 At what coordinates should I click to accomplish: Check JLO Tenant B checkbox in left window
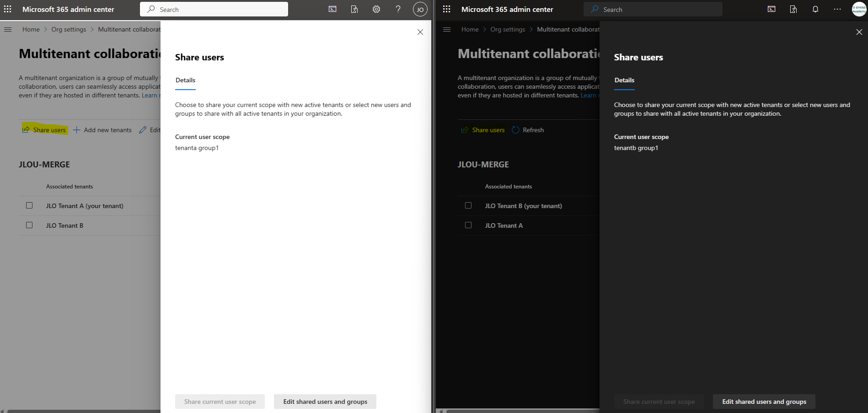click(29, 225)
